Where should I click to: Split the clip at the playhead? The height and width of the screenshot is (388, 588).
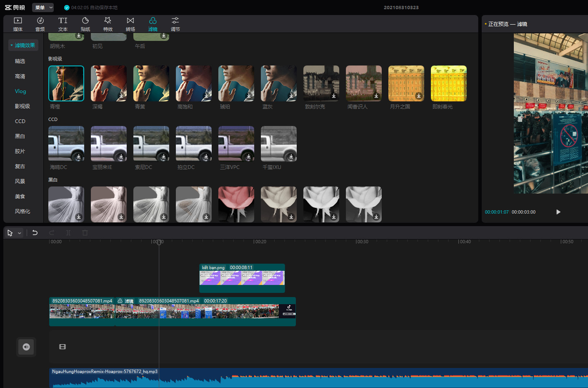click(68, 233)
